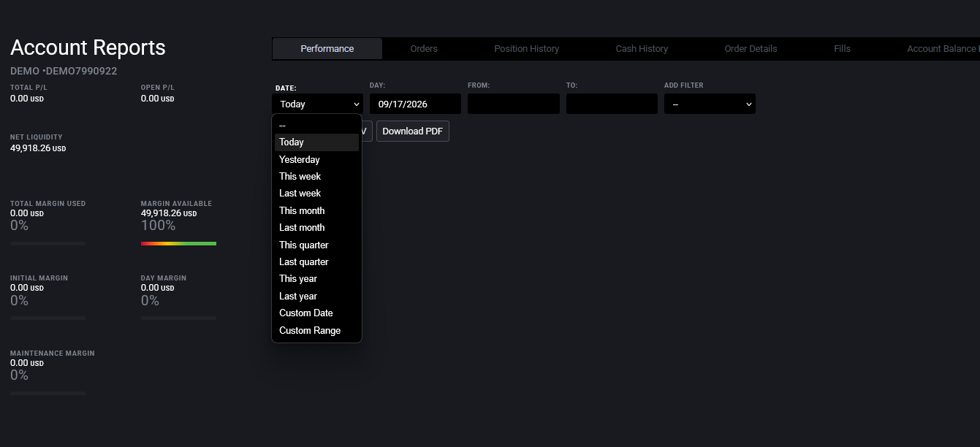
Task: Select Last quarter date option
Action: point(316,261)
